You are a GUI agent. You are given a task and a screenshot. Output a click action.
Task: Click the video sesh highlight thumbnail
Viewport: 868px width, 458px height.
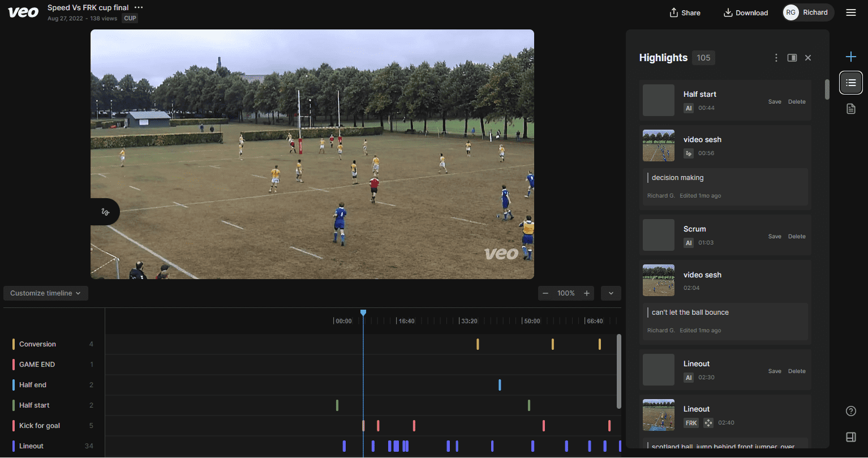click(x=658, y=145)
